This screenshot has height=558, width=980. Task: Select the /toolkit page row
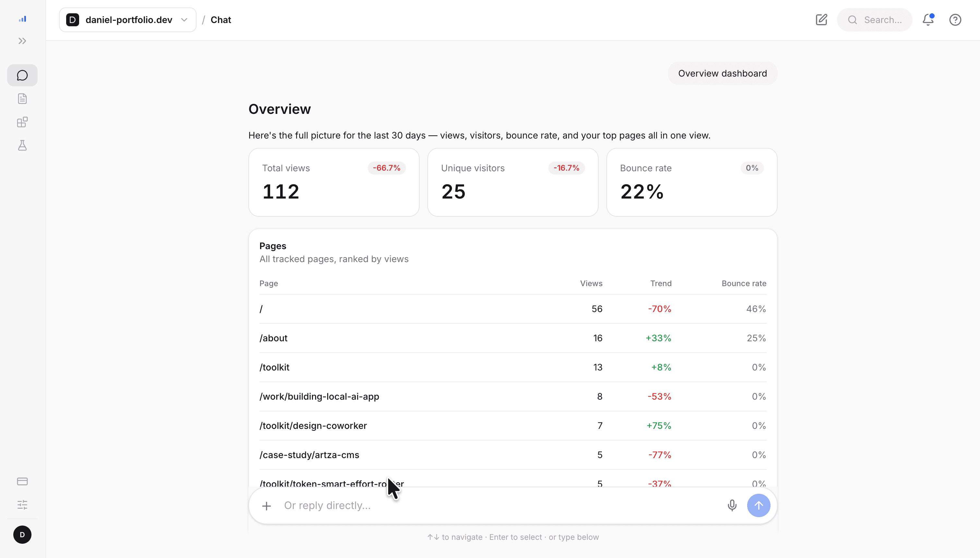point(512,367)
